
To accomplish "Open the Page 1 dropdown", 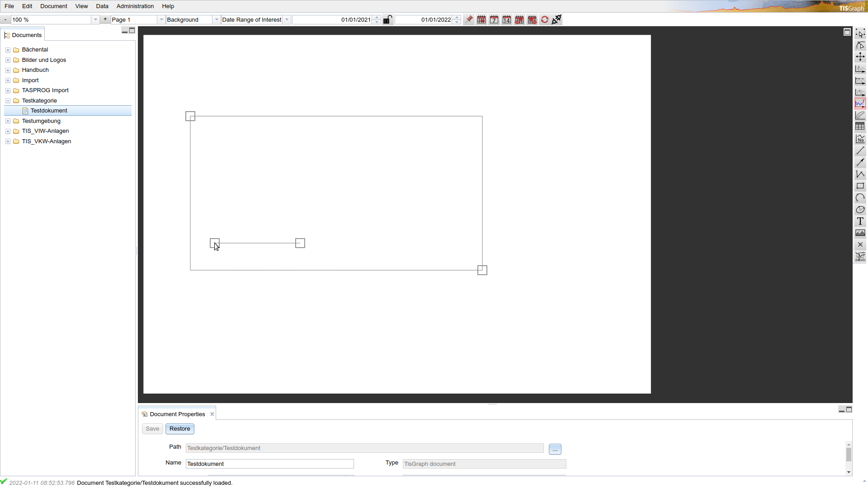I will [x=161, y=20].
